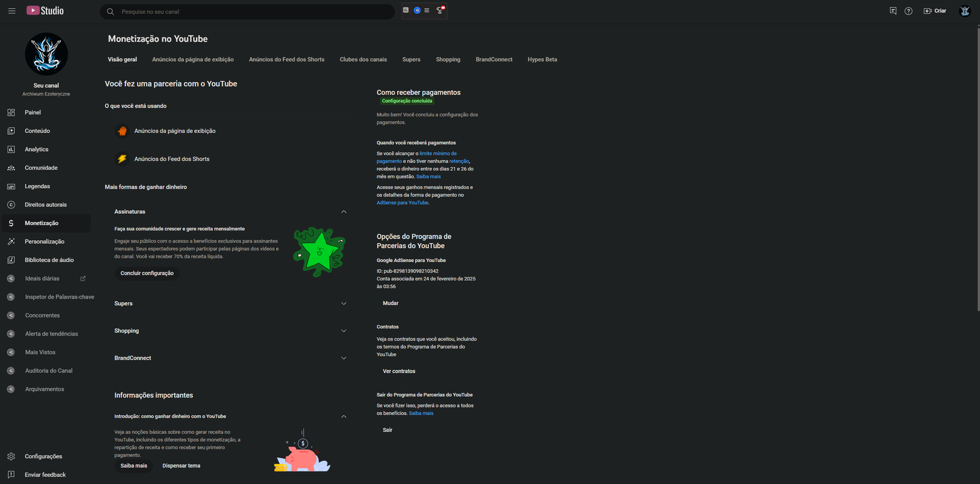The width and height of the screenshot is (980, 484).
Task: Open the hamburger navigation menu
Action: pyautogui.click(x=12, y=11)
